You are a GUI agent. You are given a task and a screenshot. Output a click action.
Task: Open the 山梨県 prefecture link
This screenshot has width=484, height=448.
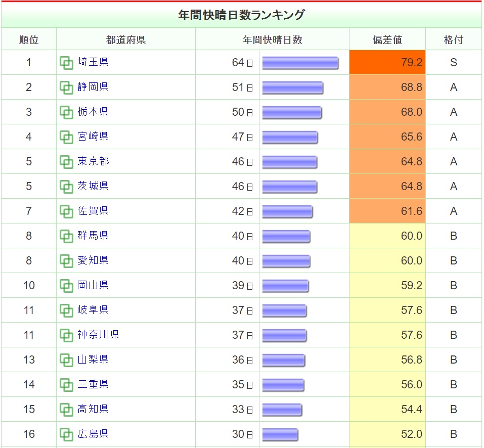coord(93,359)
